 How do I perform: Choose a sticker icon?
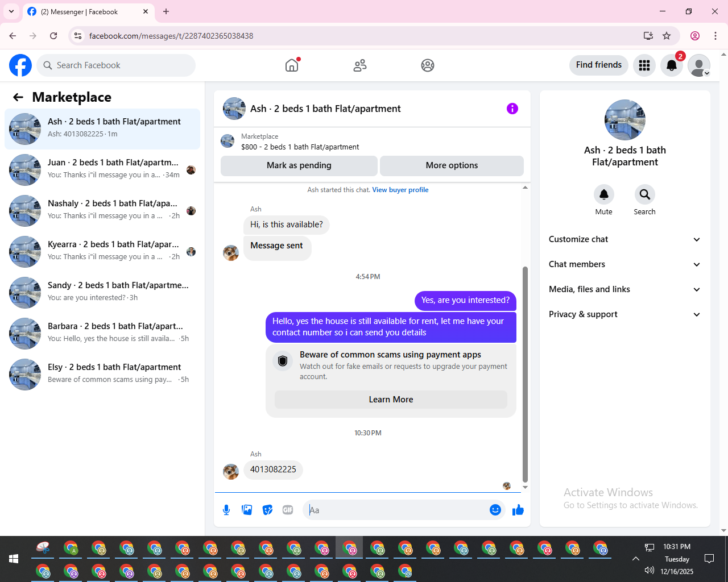[267, 510]
